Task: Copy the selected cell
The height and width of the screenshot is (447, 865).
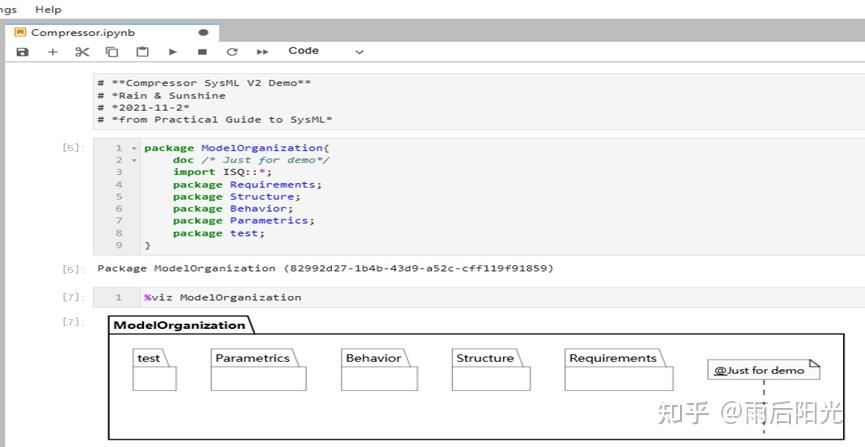Action: click(112, 52)
